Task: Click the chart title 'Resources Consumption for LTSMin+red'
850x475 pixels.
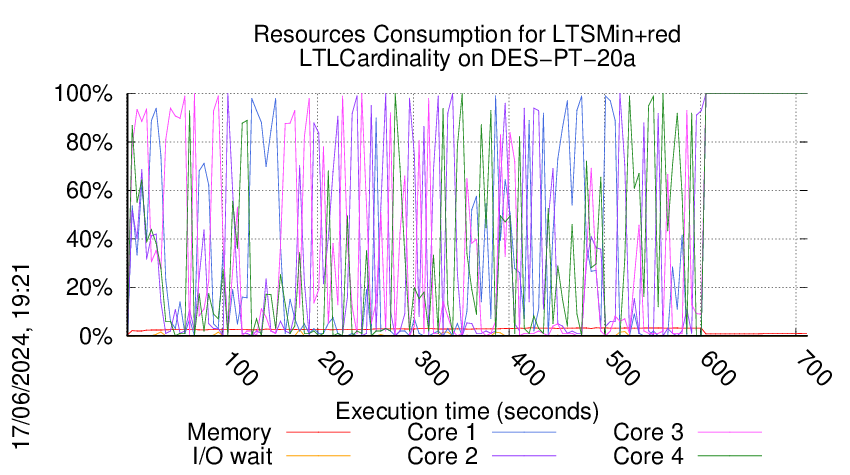Action: 467,35
